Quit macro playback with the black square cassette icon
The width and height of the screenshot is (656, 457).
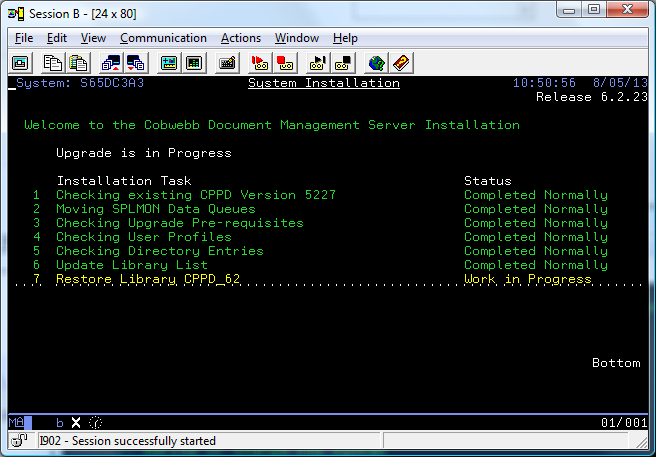pyautogui.click(x=343, y=63)
